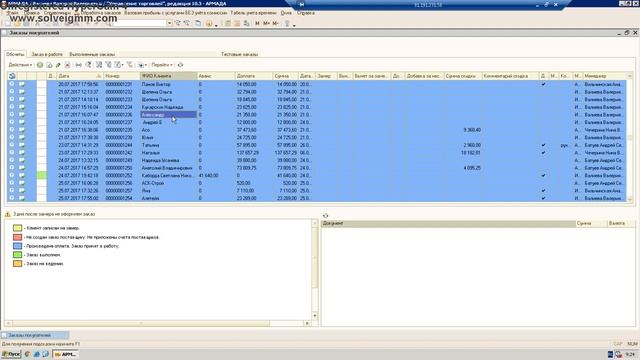The height and width of the screenshot is (360, 640).
Task: Toggle the checkmark in Панов Виктор row
Action: (543, 84)
